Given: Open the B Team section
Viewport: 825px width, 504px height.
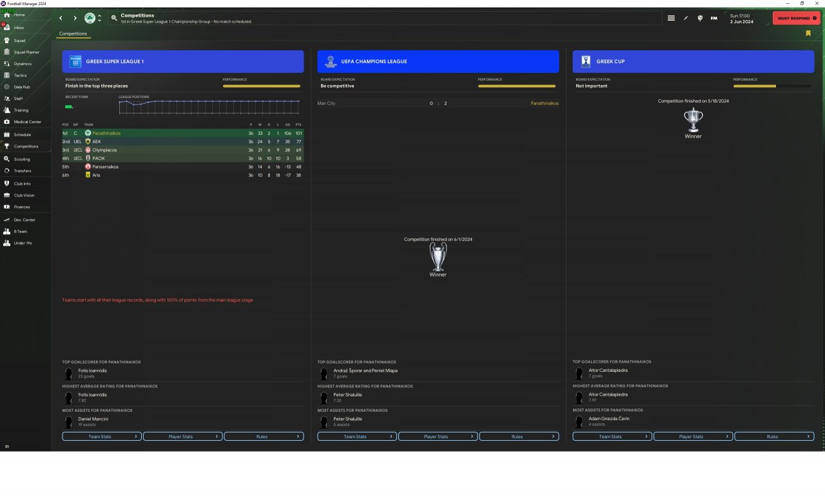Looking at the screenshot, I should (26, 231).
